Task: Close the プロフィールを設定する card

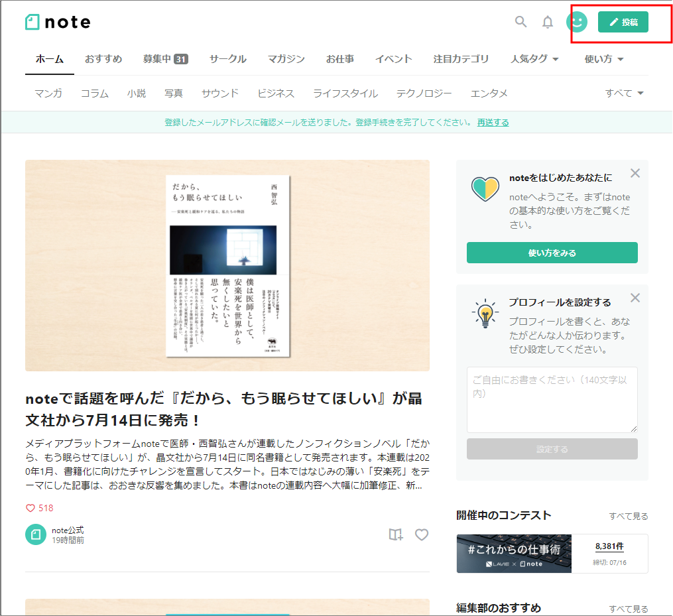Action: click(x=635, y=298)
